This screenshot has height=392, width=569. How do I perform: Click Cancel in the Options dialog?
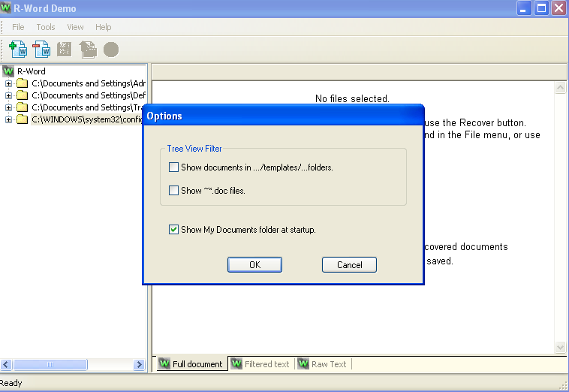(349, 264)
